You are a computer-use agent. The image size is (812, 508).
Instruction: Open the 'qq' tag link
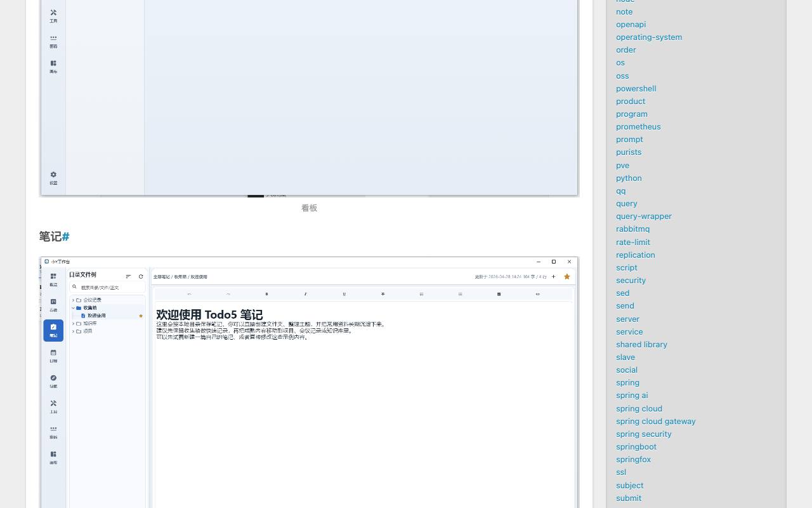pyautogui.click(x=620, y=190)
